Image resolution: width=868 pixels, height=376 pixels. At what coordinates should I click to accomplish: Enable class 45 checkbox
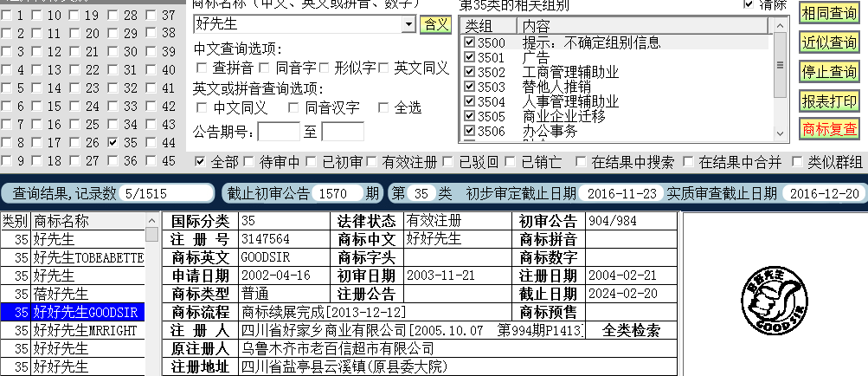[151, 161]
